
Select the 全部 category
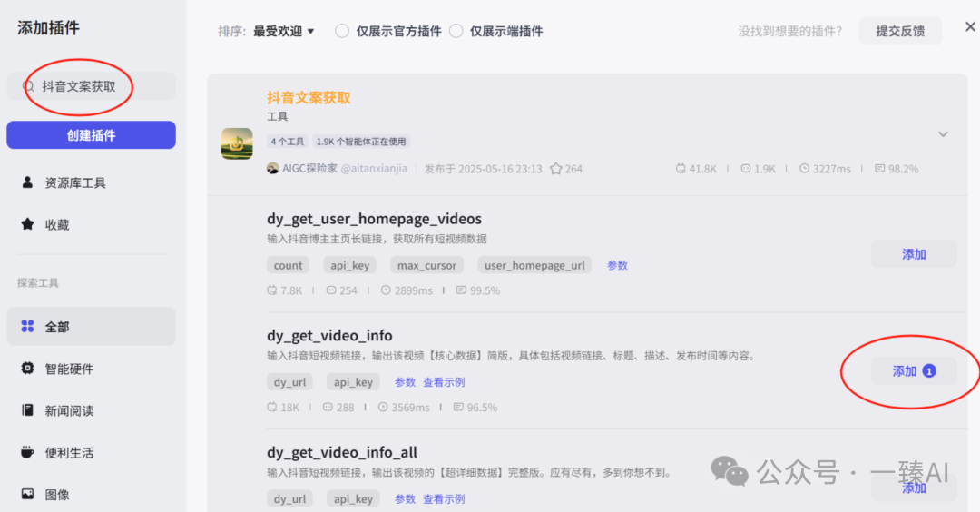pos(92,326)
